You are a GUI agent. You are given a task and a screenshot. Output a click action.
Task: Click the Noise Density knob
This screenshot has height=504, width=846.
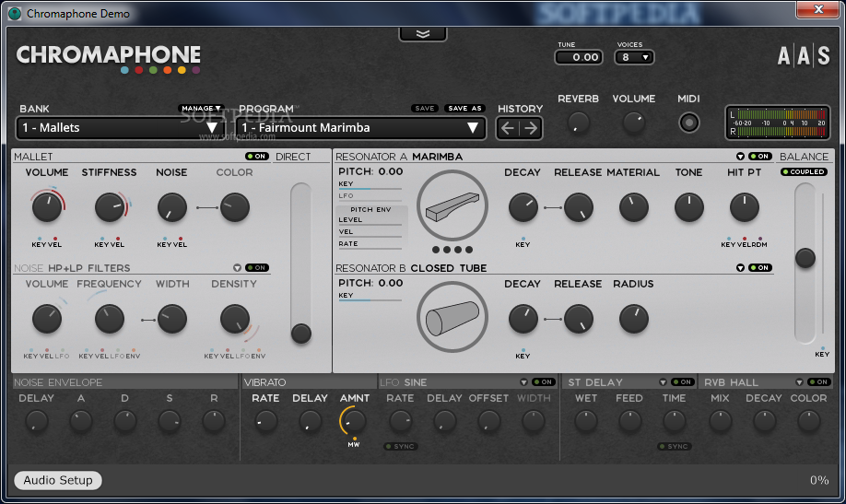235,319
